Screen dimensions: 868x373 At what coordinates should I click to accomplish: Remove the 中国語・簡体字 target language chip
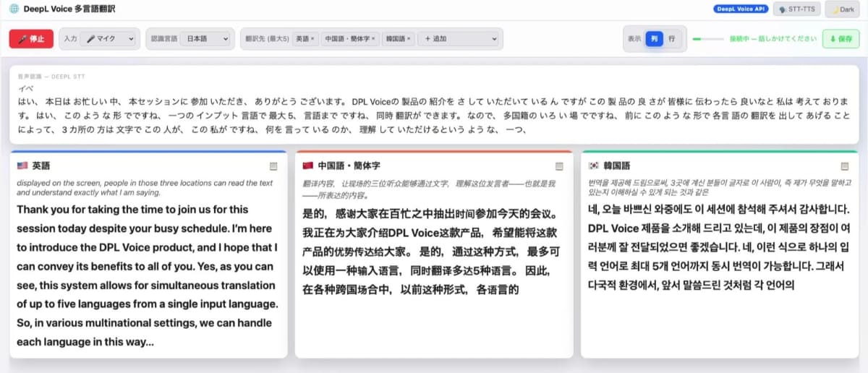(373, 38)
